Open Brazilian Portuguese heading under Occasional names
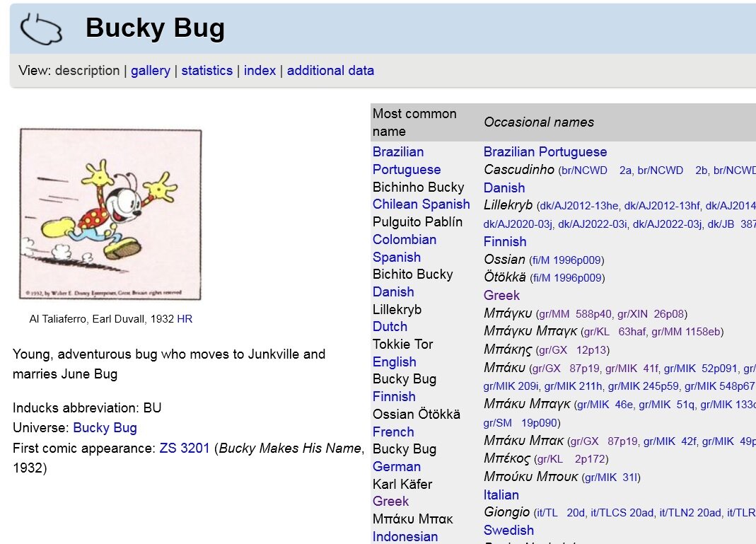756x544 pixels. pyautogui.click(x=545, y=152)
